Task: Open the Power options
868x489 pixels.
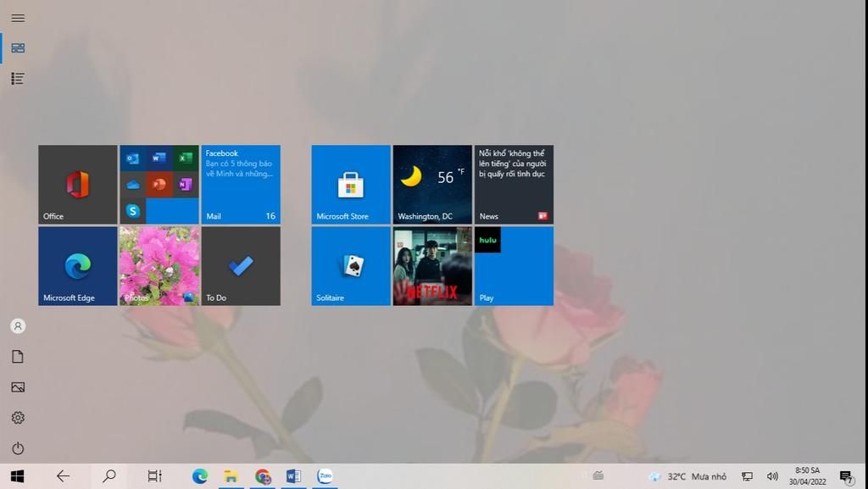Action: (x=18, y=448)
